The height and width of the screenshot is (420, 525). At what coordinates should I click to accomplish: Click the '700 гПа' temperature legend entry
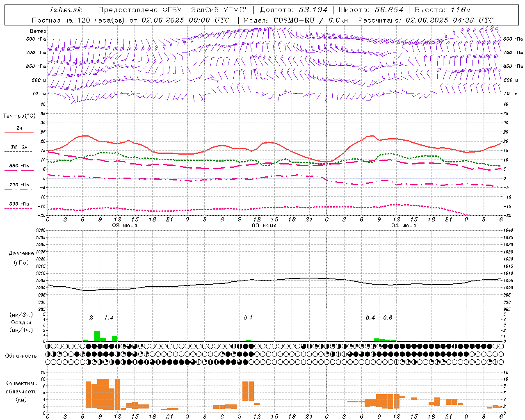click(19, 185)
